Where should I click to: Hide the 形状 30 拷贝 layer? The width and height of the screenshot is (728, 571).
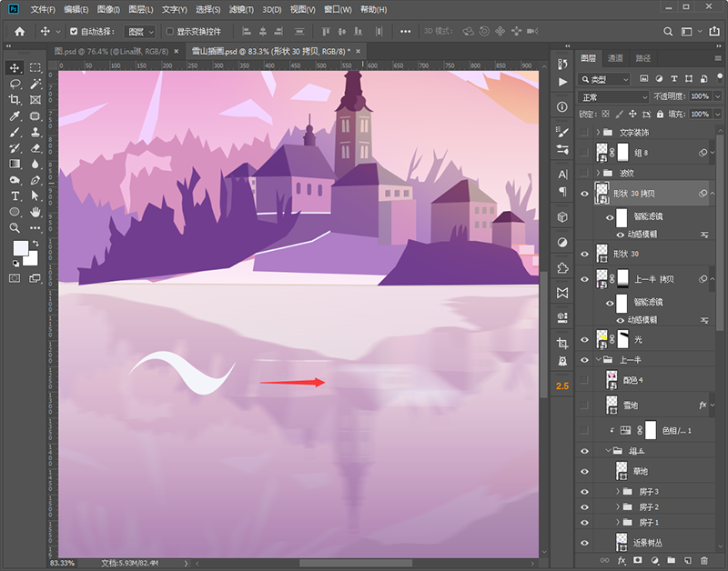click(x=585, y=193)
